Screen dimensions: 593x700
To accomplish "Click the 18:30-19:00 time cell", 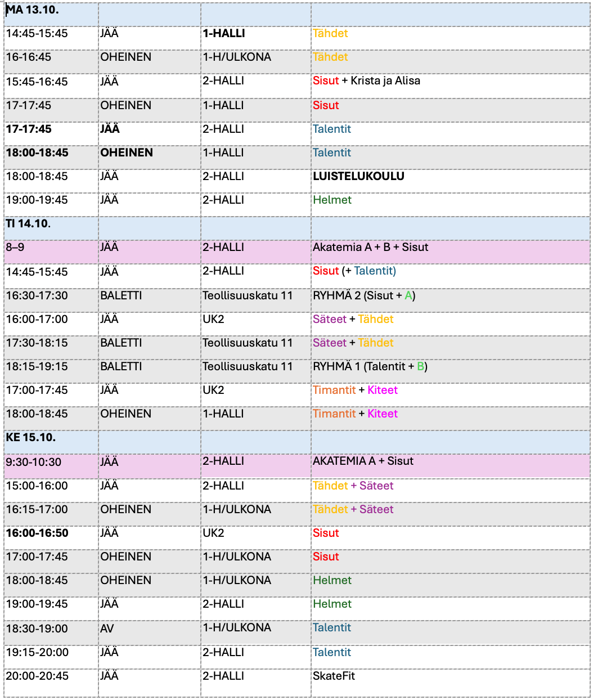I will tap(37, 629).
